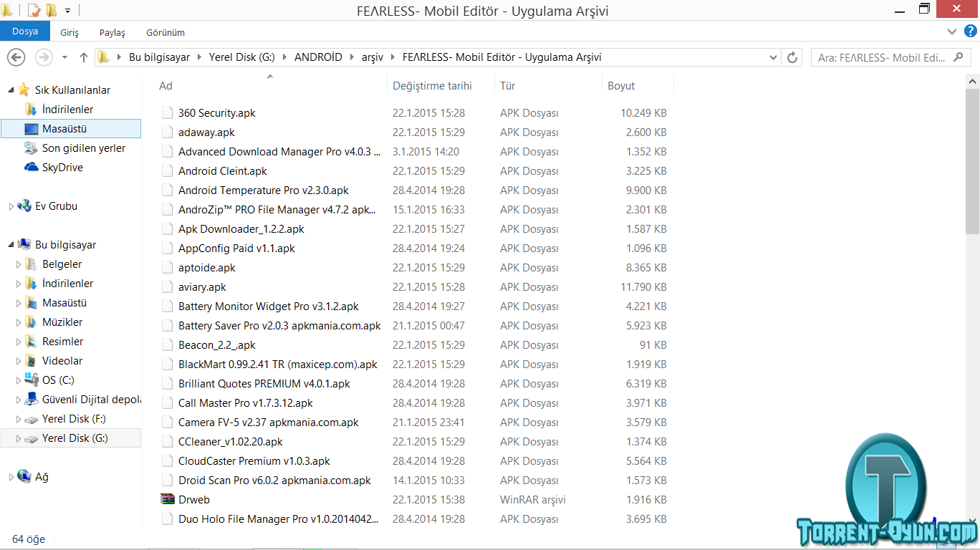This screenshot has height=550, width=980.
Task: Select the Drweb WinRAR archive icon
Action: click(167, 500)
